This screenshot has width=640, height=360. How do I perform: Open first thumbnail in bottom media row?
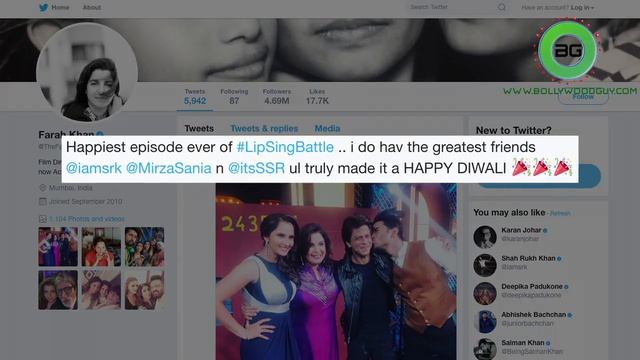pos(58,290)
